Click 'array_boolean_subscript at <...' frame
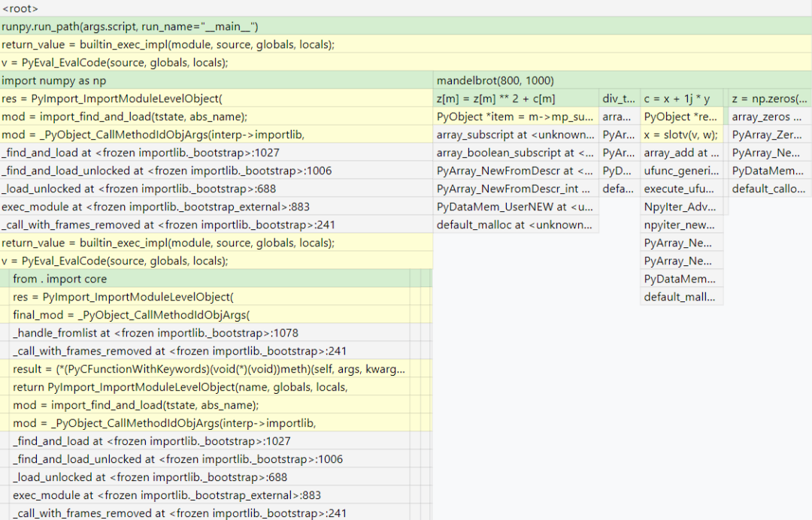This screenshot has width=812, height=520. [517, 153]
